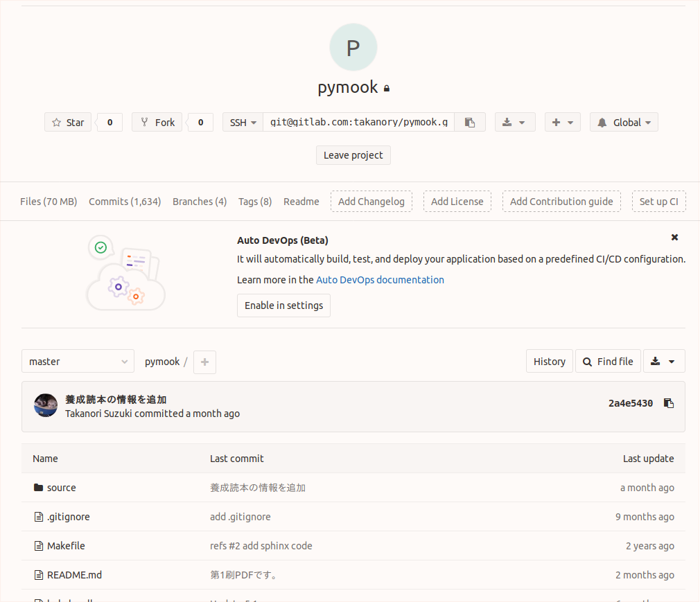700x602 pixels.
Task: Open commit '第1刷PDFです。'
Action: tap(243, 575)
